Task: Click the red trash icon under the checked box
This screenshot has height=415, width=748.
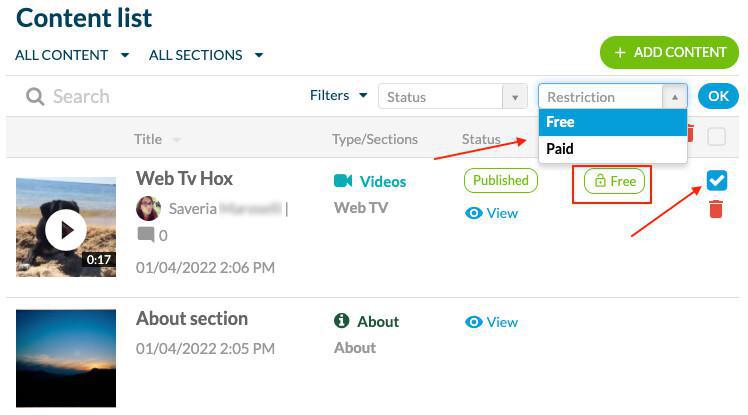Action: [x=716, y=209]
